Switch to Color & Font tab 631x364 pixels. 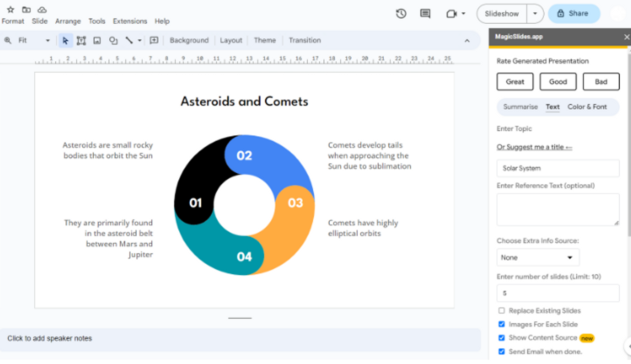[x=587, y=107]
